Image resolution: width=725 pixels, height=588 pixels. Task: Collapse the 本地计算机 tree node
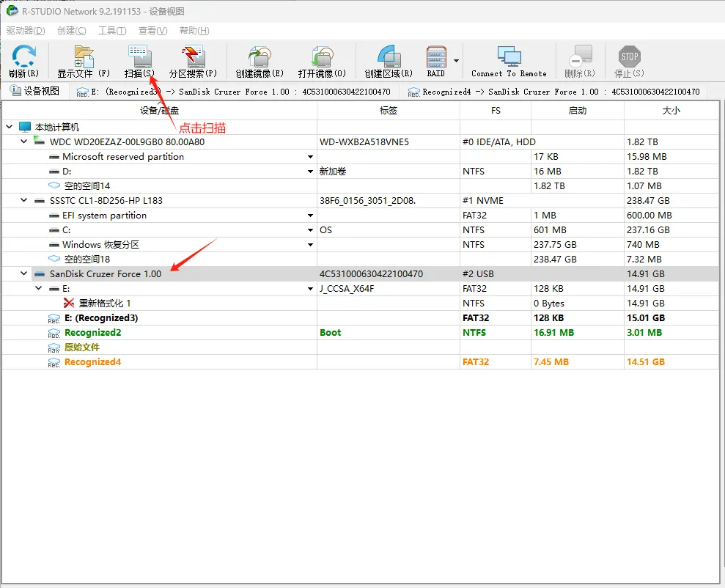[10, 127]
